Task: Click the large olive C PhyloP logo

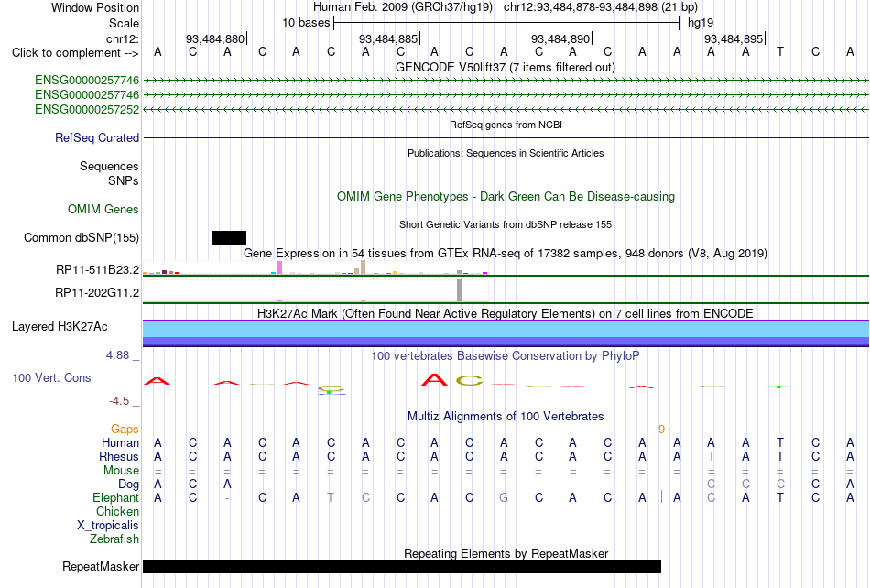Action: pos(470,380)
